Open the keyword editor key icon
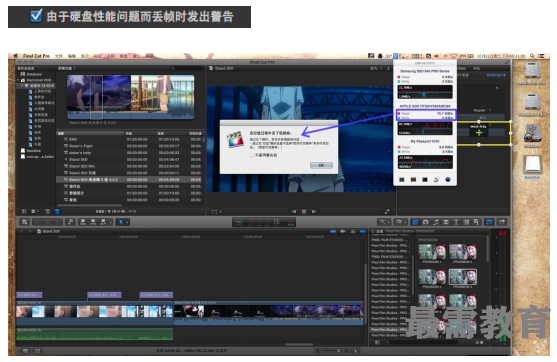The image size is (557, 362). [x=70, y=222]
